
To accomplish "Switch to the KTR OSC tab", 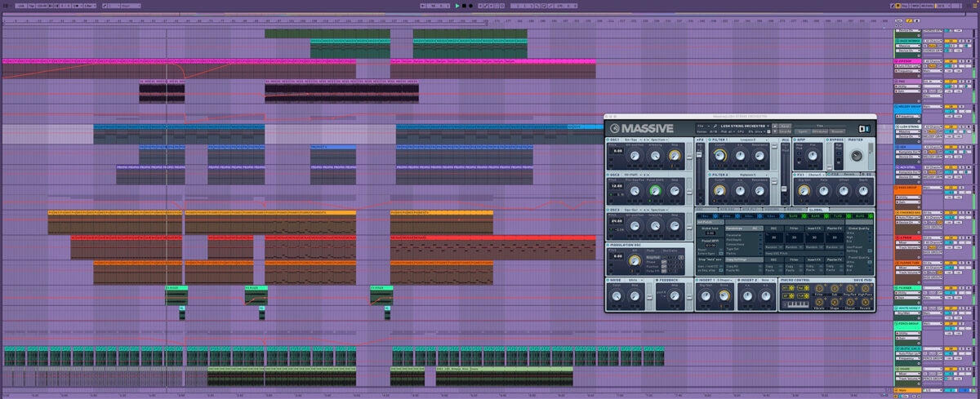I will point(729,209).
